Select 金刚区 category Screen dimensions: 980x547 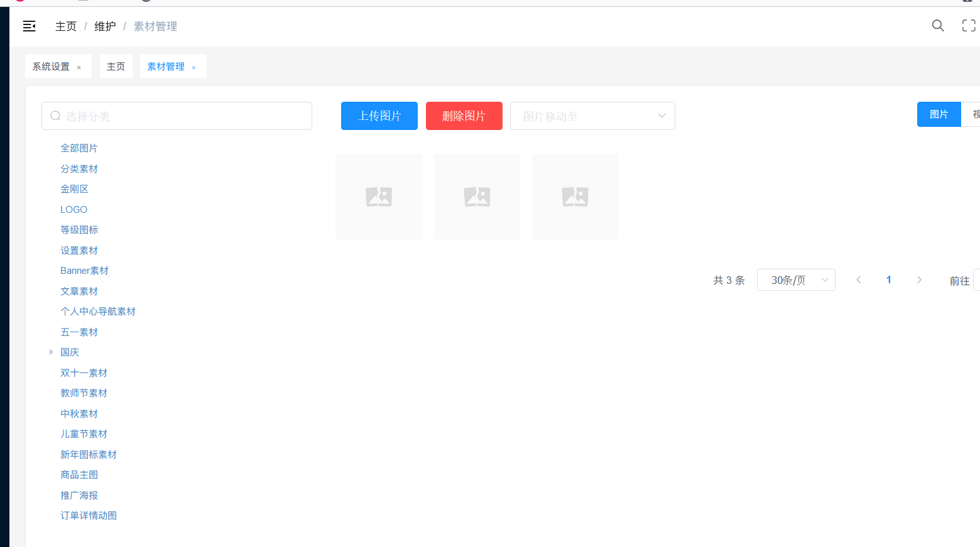74,189
